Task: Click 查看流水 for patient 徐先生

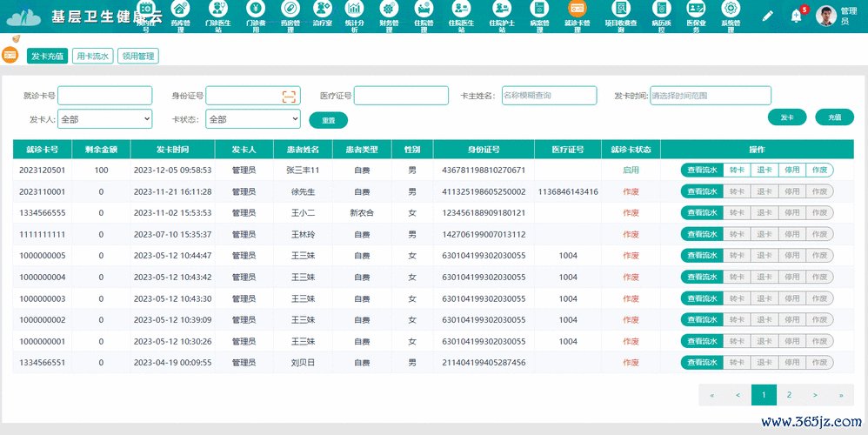Action: 702,191
